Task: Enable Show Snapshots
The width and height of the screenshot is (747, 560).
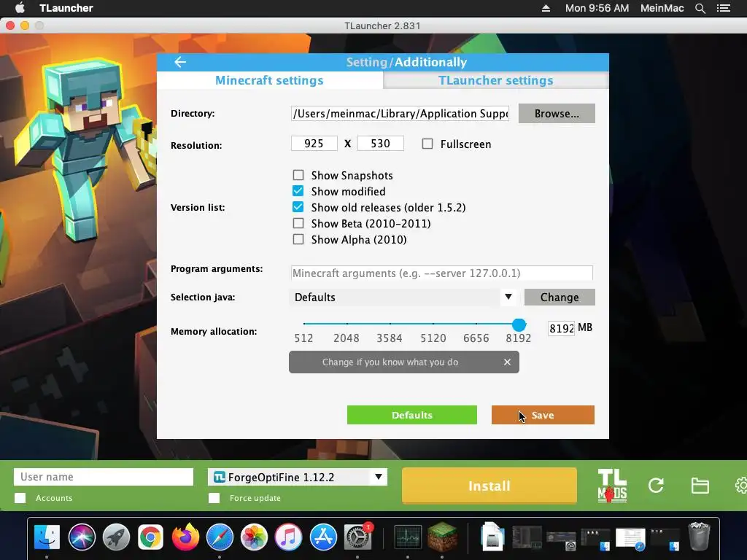Action: [298, 175]
